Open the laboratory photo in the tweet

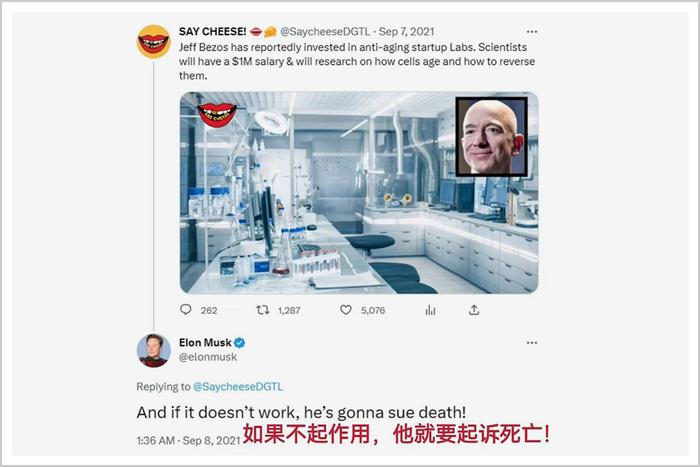pyautogui.click(x=359, y=193)
